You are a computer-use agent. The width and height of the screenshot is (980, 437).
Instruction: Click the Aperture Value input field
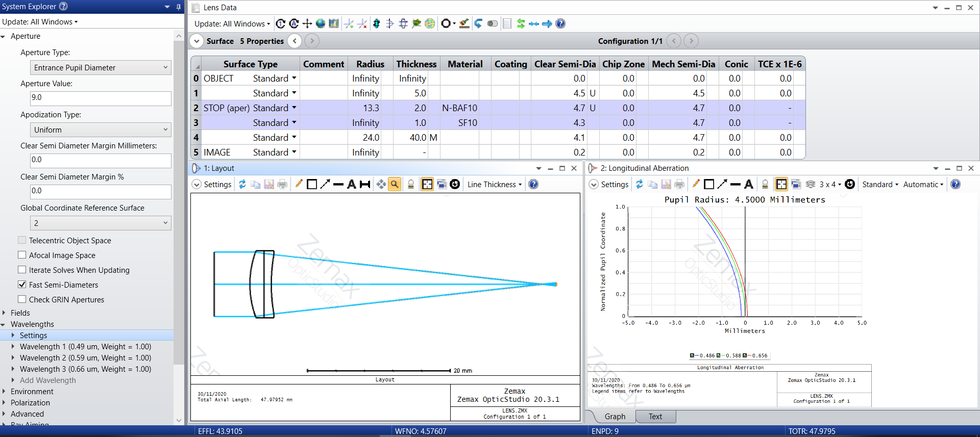(101, 98)
